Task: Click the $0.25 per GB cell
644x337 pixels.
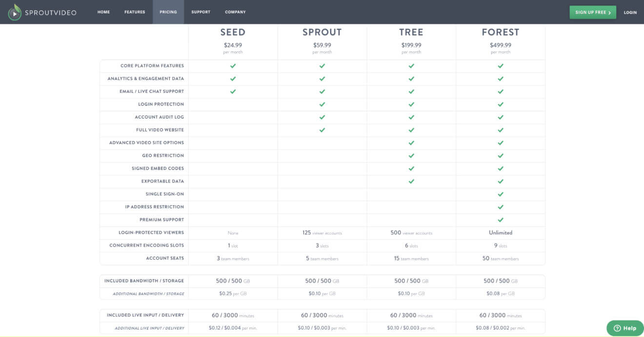Action: click(x=233, y=294)
